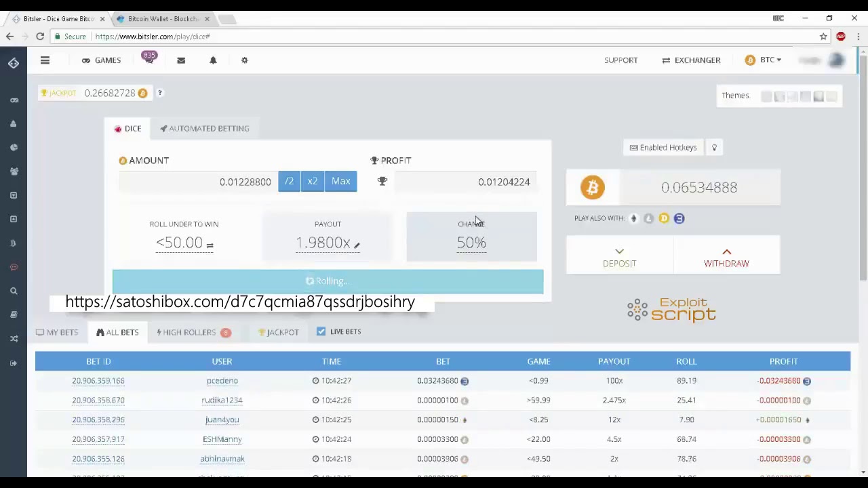This screenshot has width=868, height=488.
Task: Click sidebar logout arrow icon
Action: [x=14, y=363]
